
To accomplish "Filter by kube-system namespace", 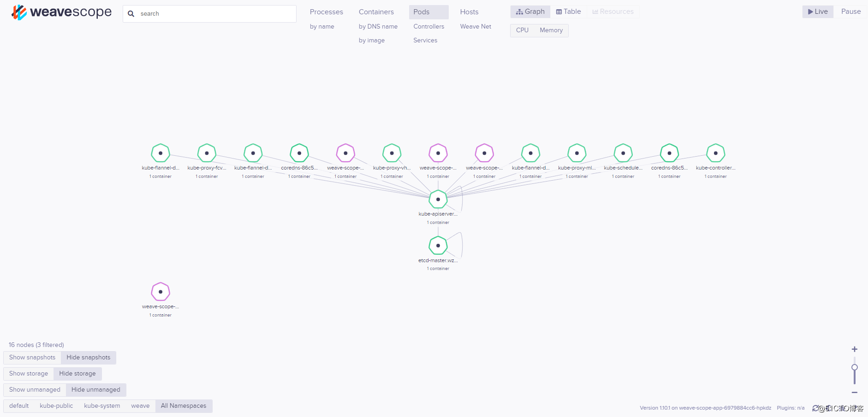I will pos(102,406).
